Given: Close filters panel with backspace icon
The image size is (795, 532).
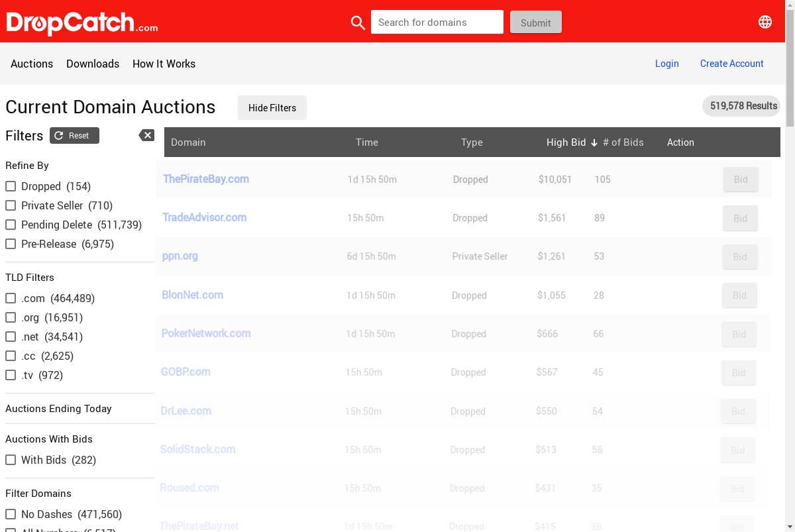Looking at the screenshot, I should (x=146, y=135).
